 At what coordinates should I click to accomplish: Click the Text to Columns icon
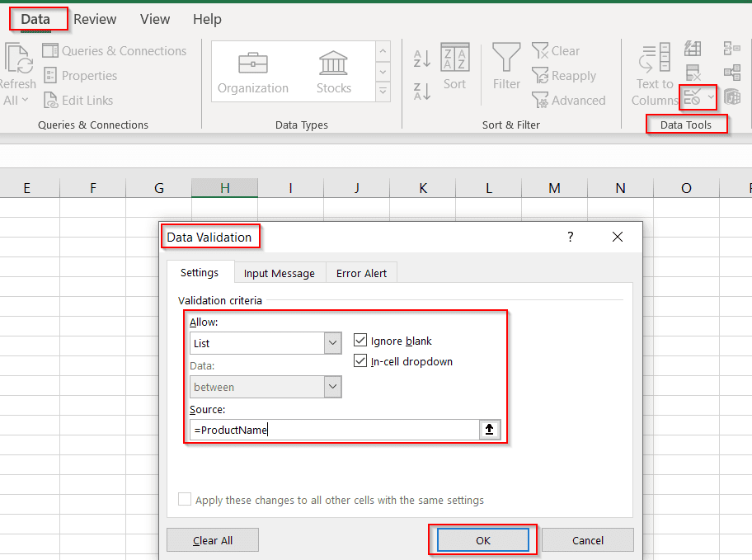point(654,58)
